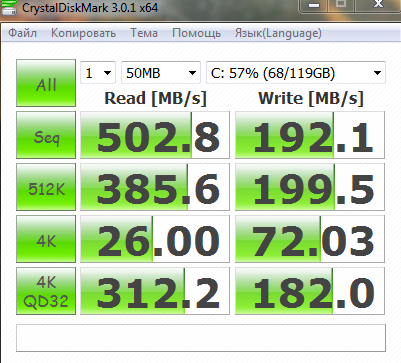Click the Seq read result 502.8
Screen dimensions: 401x363
(x=155, y=135)
